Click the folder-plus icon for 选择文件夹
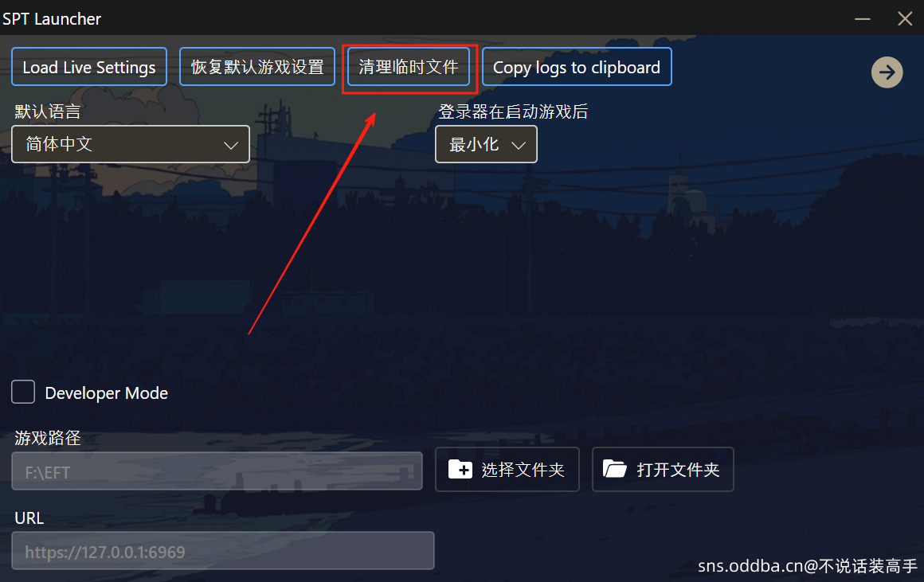 [460, 470]
